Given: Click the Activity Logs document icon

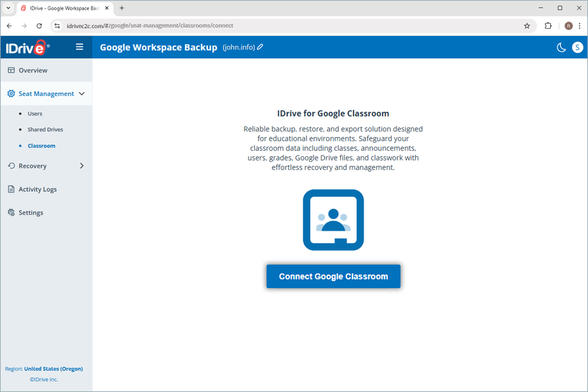Looking at the screenshot, I should pos(11,189).
